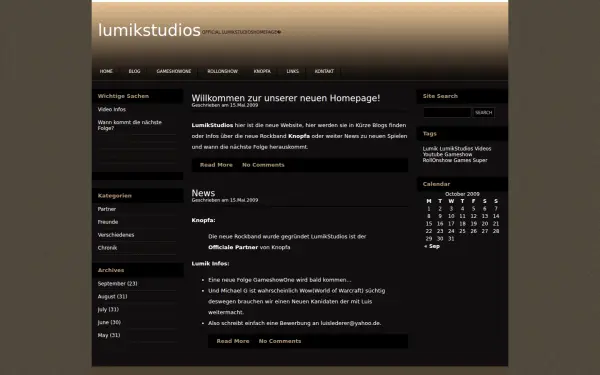
Task: Click the email luislederer@yahoo.de in the News post
Action: 351,323
